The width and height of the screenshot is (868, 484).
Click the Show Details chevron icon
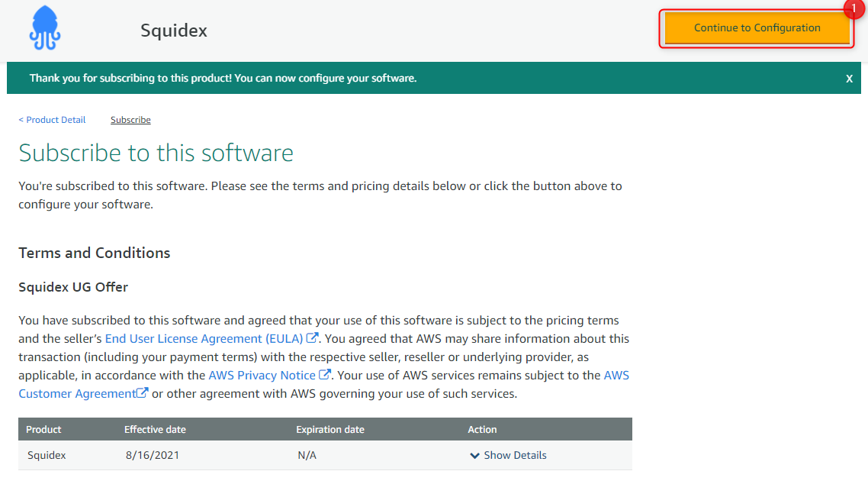coord(474,456)
